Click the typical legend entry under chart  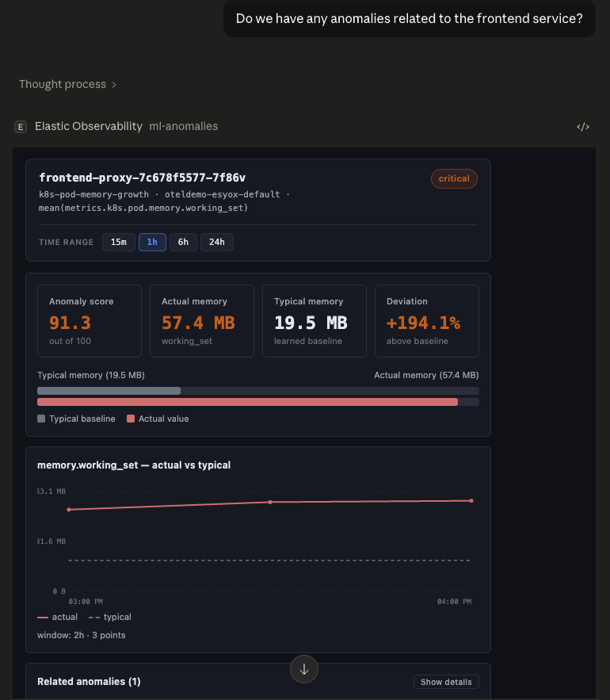[x=110, y=617]
